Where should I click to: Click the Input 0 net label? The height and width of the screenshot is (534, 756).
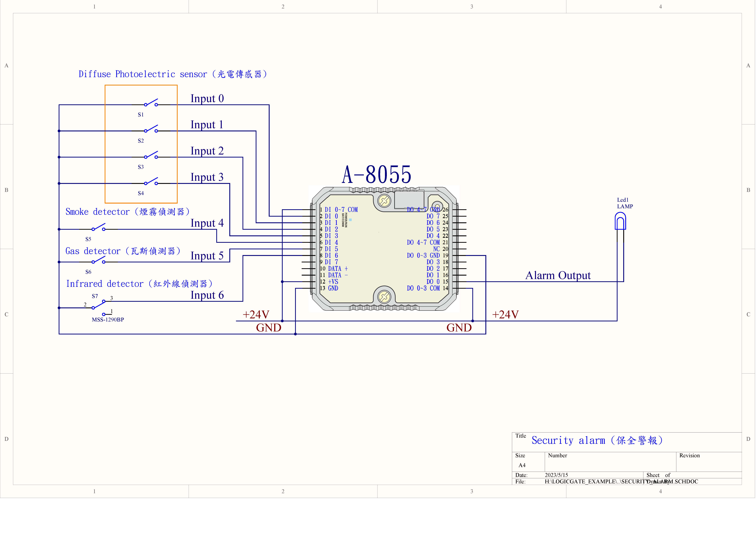207,98
